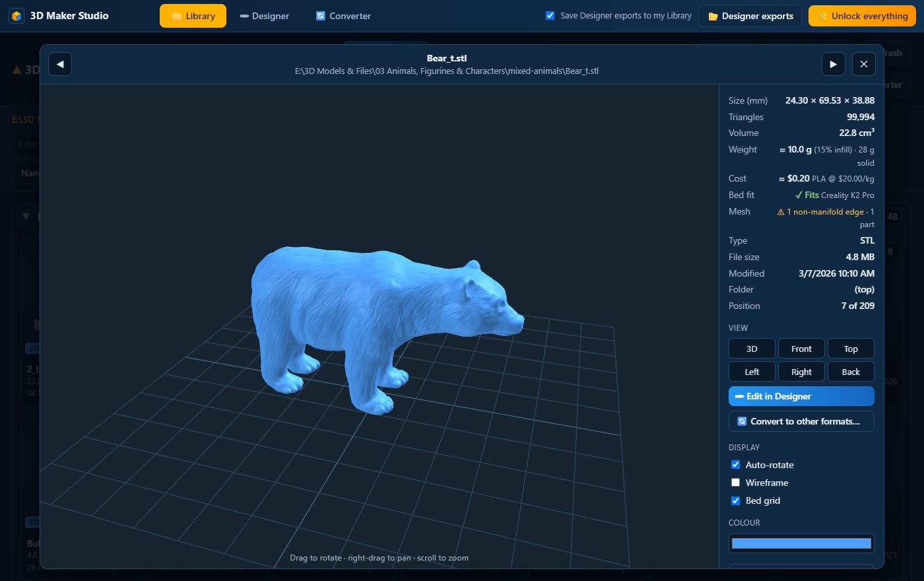Click the file type value STL
Screen dimensions: 924x581
(x=867, y=240)
